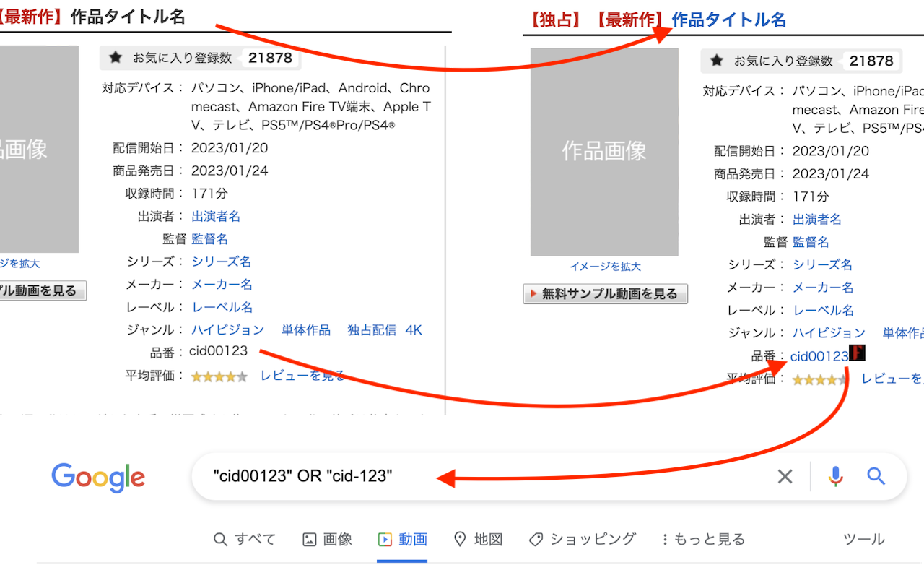Expand the もっと見る menu
924x578 pixels.
pyautogui.click(x=703, y=539)
